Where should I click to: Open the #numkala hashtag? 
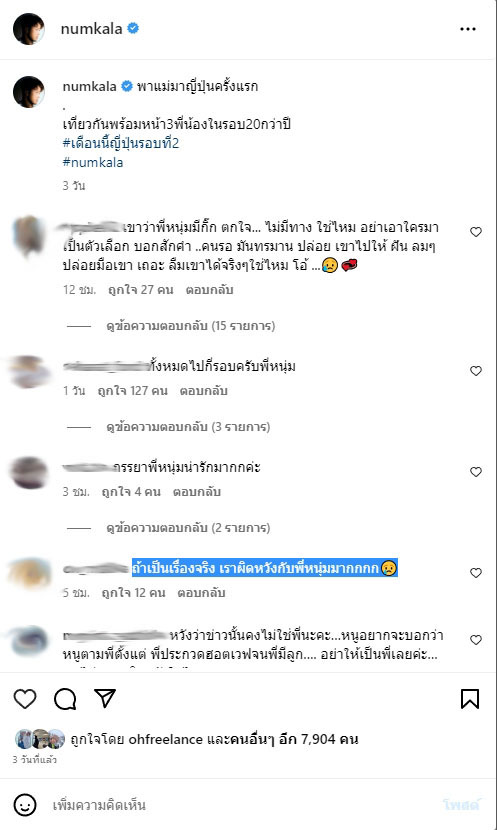[93, 162]
